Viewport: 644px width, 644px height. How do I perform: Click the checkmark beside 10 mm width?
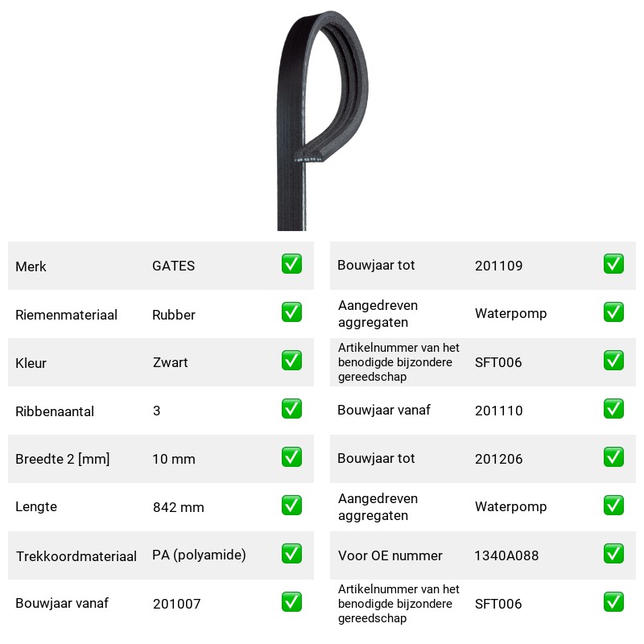pos(291,457)
